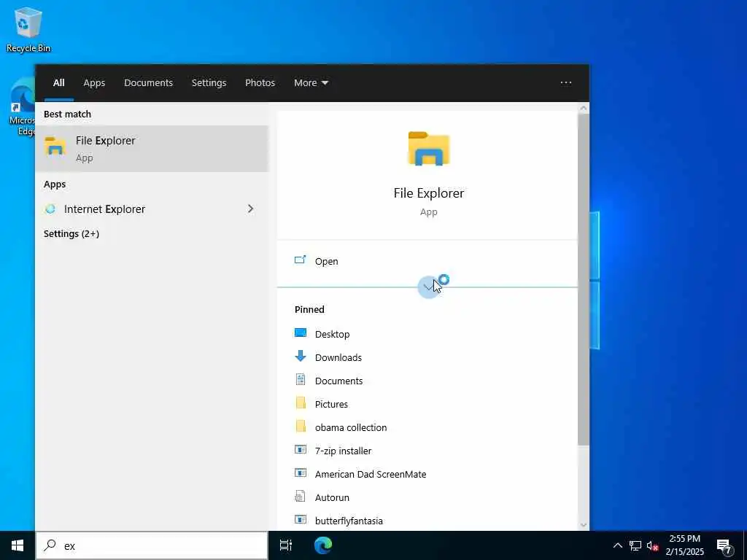This screenshot has height=560, width=747.
Task: Show hidden system tray icons
Action: click(x=617, y=545)
